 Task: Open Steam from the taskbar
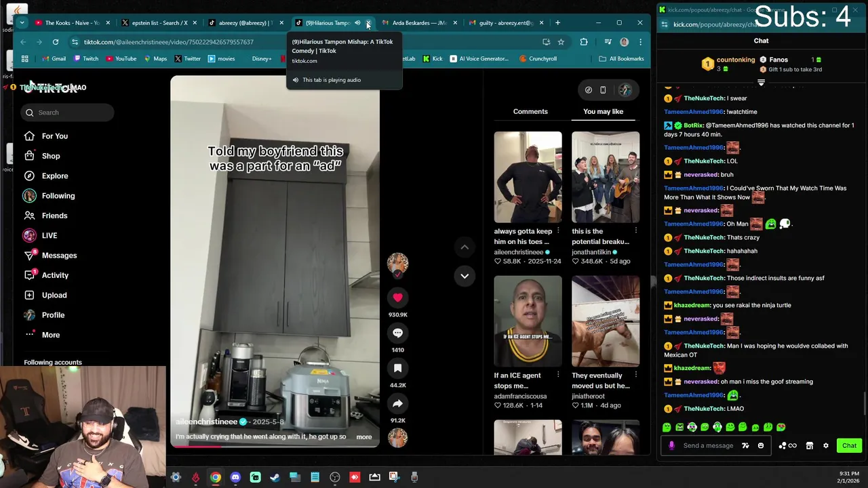click(275, 478)
